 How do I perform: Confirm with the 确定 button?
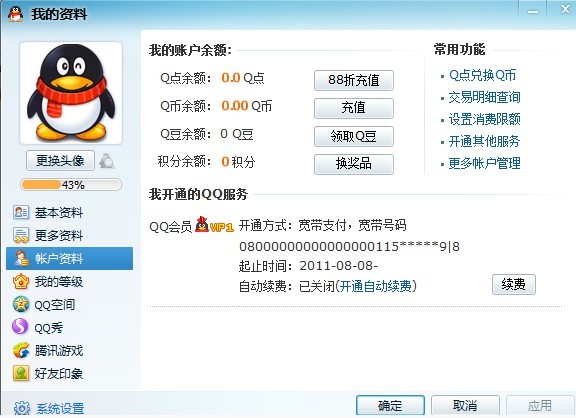tap(390, 406)
